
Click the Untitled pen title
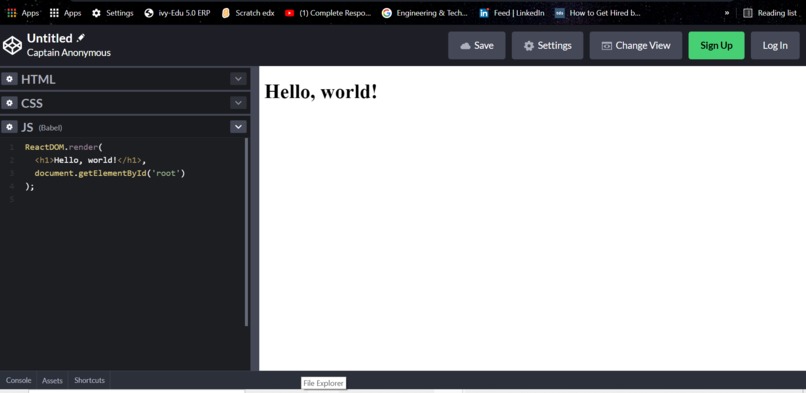pos(49,39)
